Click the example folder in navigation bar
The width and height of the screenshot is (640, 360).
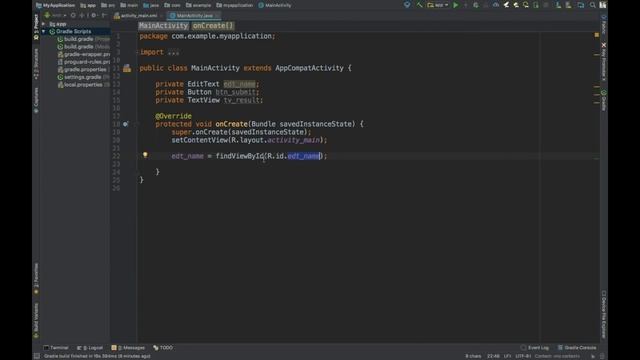(x=199, y=5)
